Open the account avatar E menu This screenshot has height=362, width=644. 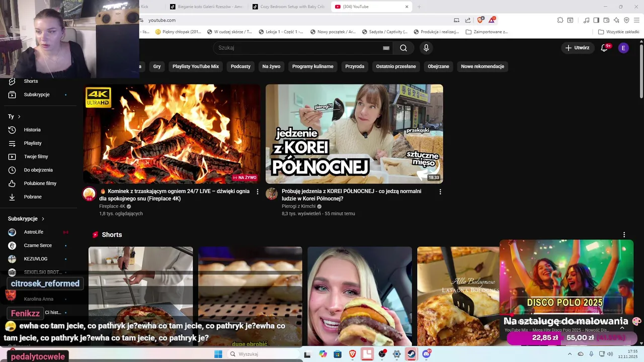pos(623,48)
